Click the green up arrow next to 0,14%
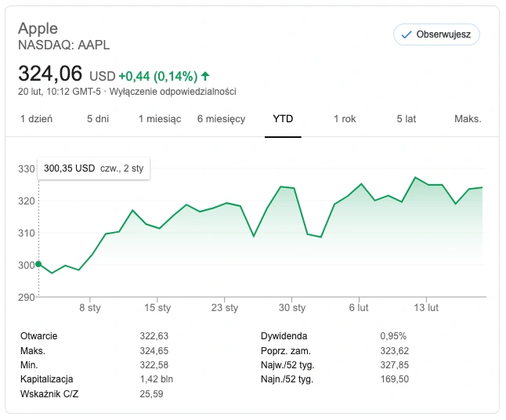Viewport: 506px width, 420px height. coord(205,76)
